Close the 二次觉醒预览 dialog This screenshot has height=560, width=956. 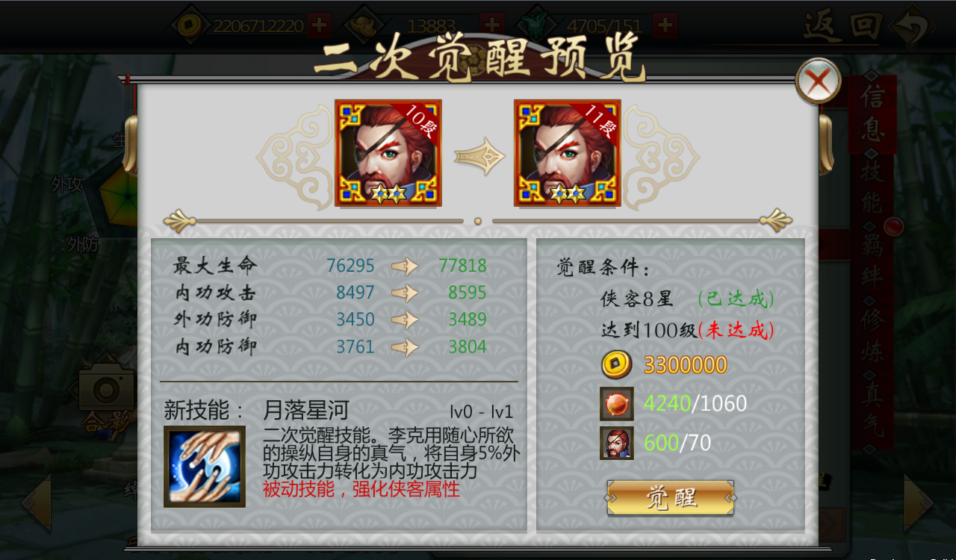click(818, 80)
